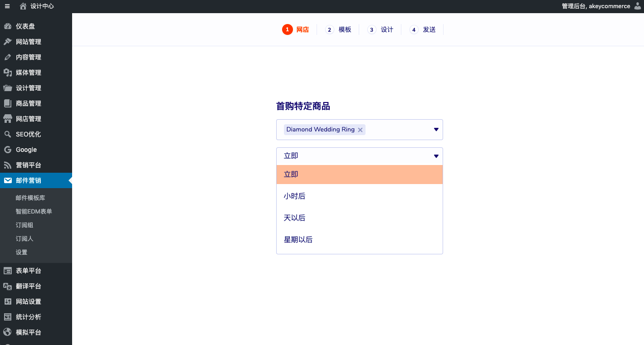This screenshot has width=644, height=345.
Task: Open 邮件模板库 submenu link
Action: (30, 198)
